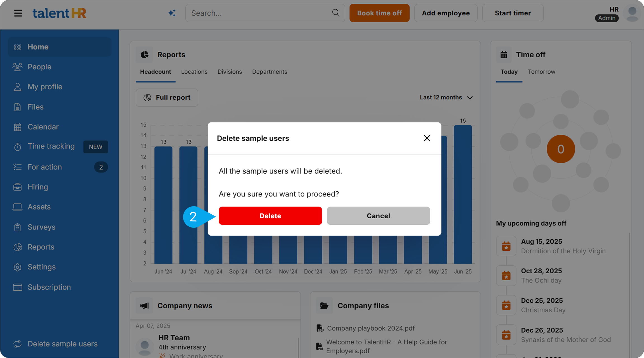The height and width of the screenshot is (358, 644).
Task: Click the Delete sample users refresh icon
Action: coord(17,344)
